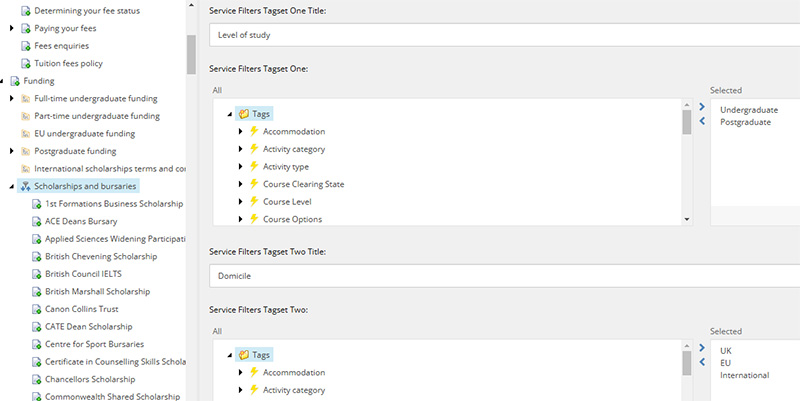Click the Tags folder icon in Tagset One
The width and height of the screenshot is (800, 401).
point(244,114)
